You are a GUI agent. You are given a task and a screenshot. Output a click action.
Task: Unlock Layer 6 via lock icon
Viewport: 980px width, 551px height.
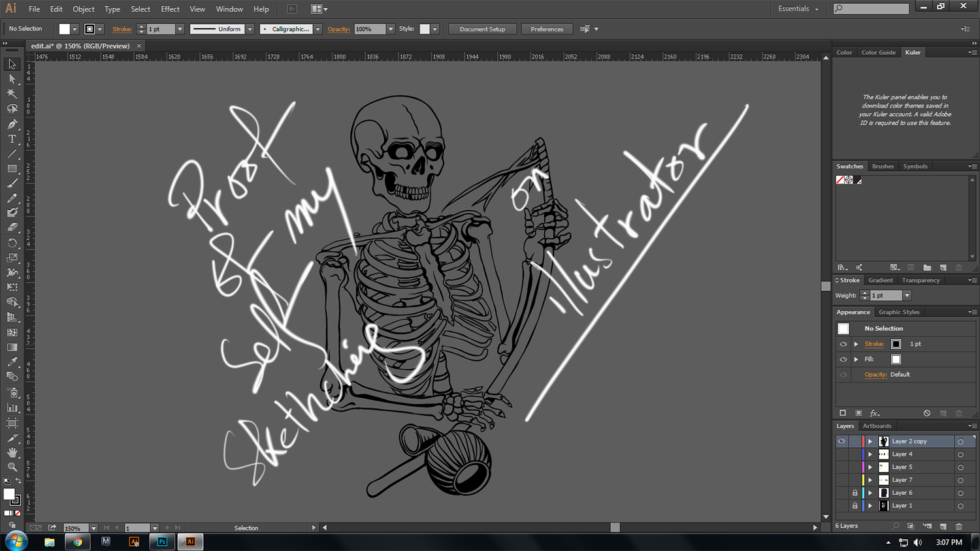855,493
